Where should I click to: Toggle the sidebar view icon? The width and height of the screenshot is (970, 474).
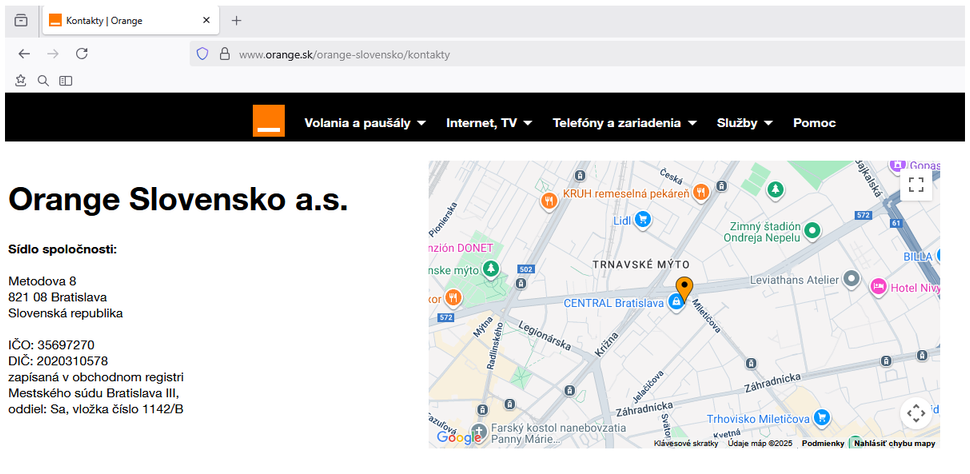tap(65, 81)
